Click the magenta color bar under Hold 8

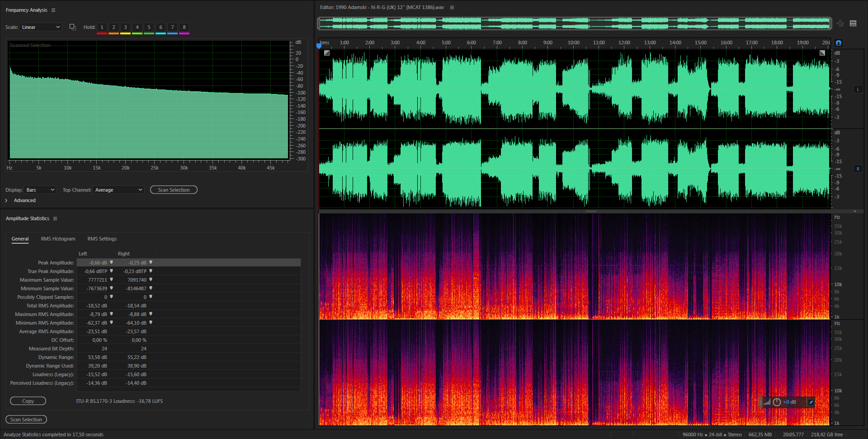click(x=184, y=33)
